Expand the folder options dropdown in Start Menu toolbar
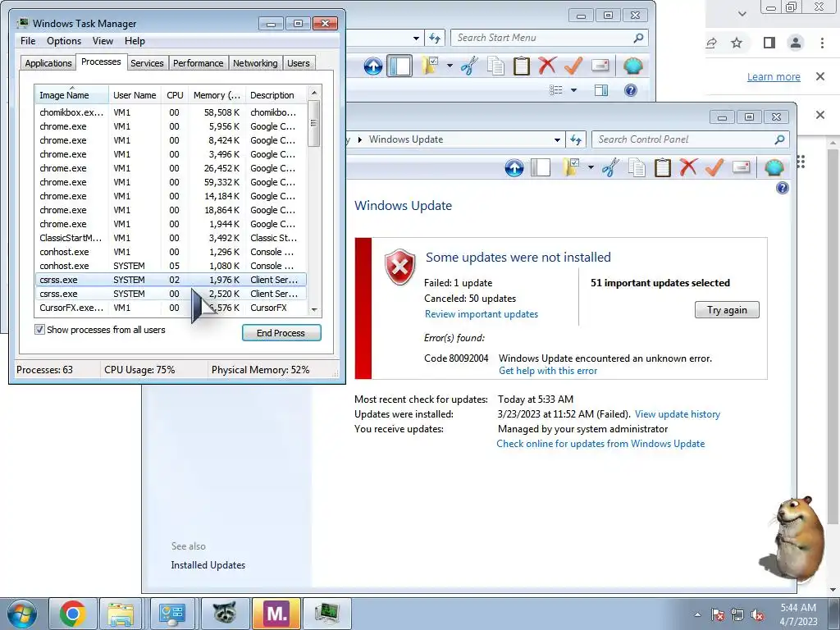Image resolution: width=840 pixels, height=630 pixels. 450,66
